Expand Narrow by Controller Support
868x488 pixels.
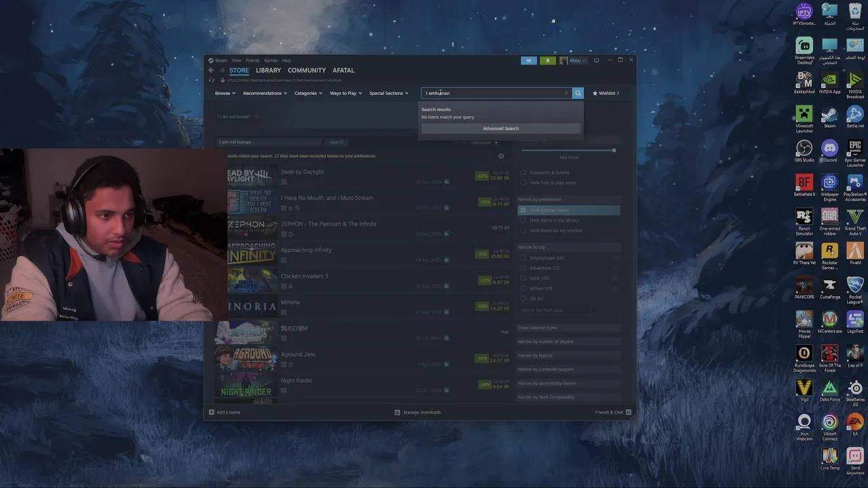pos(569,369)
